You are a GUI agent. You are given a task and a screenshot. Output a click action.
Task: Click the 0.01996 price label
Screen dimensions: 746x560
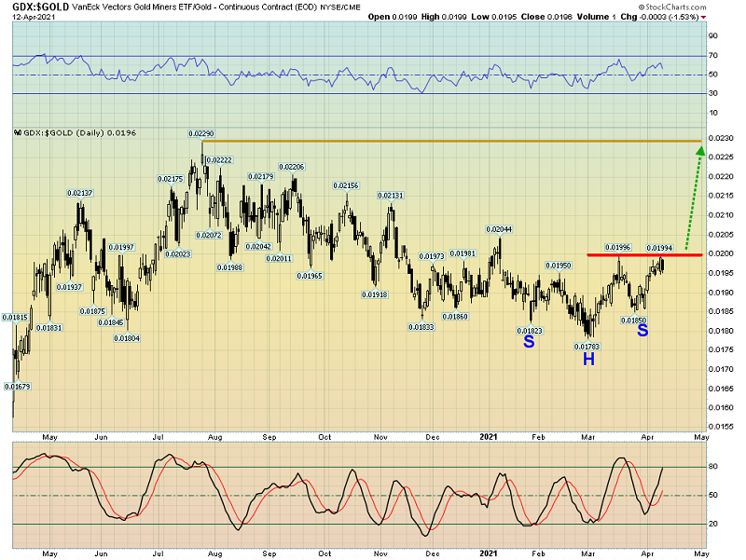(618, 247)
